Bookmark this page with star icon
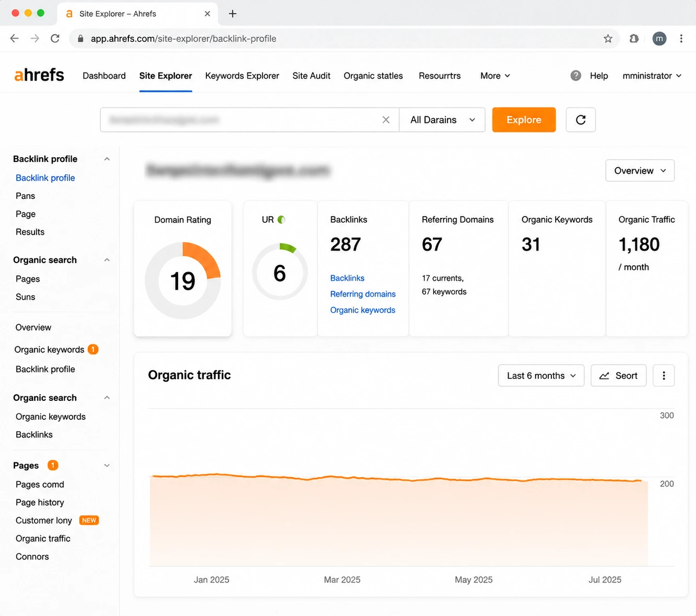 [x=608, y=38]
